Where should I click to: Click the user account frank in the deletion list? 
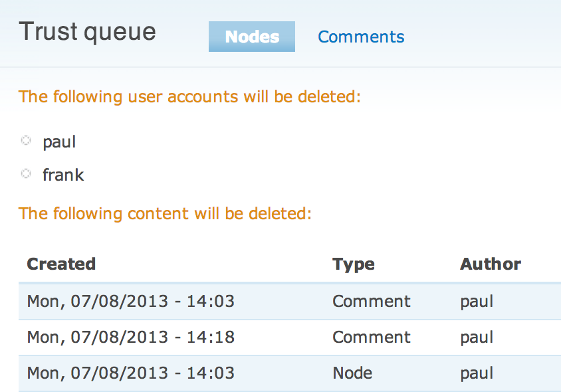[63, 175]
